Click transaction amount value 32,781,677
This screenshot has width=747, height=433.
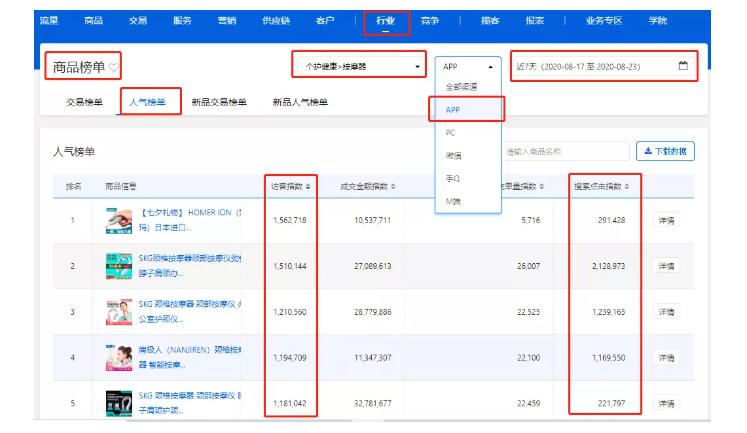point(373,403)
